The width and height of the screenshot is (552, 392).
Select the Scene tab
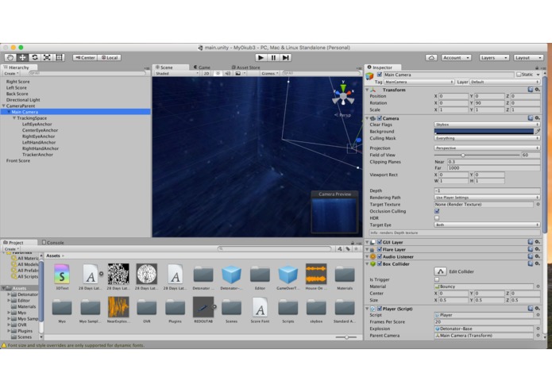pos(164,67)
